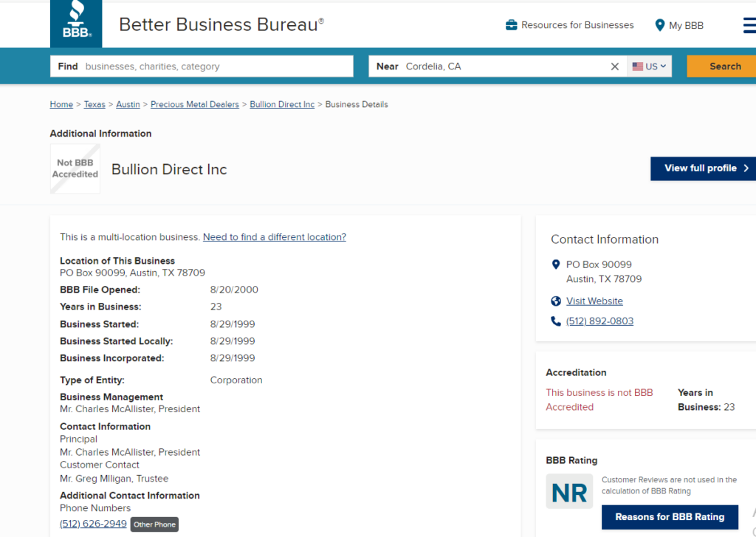Click the map pin icon by PO Box 90099
The image size is (756, 537).
(x=555, y=264)
